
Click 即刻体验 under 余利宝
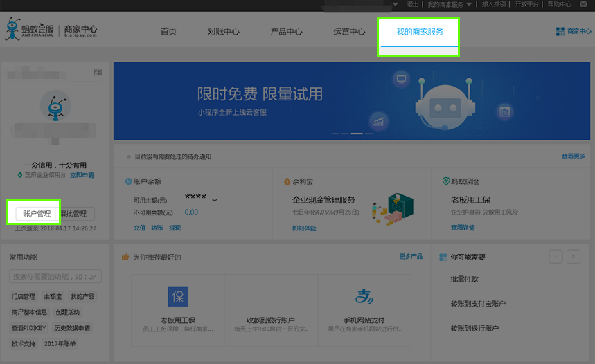tap(304, 228)
